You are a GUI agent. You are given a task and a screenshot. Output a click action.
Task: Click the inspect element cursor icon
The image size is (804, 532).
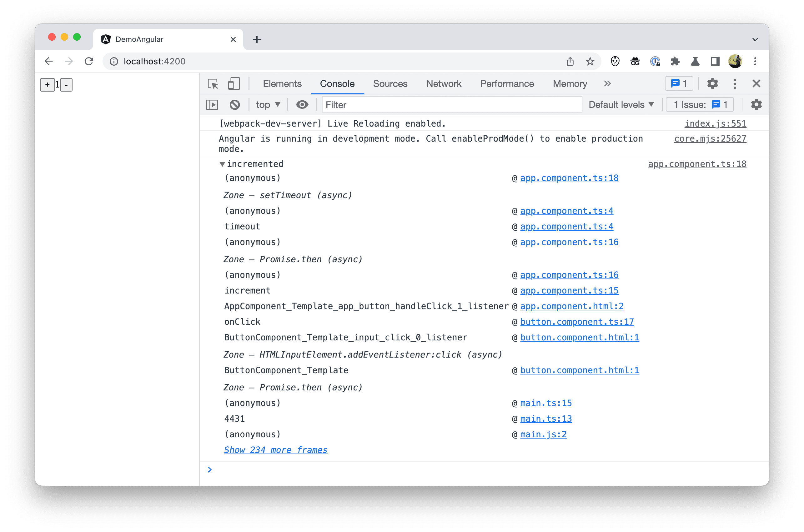(x=213, y=83)
